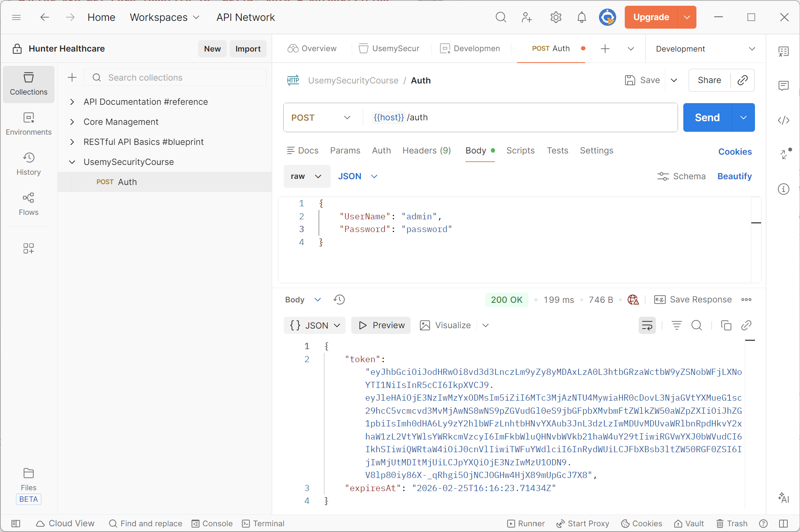Open the Cookies manager in the bottom bar
This screenshot has width=800, height=532.
[641, 523]
